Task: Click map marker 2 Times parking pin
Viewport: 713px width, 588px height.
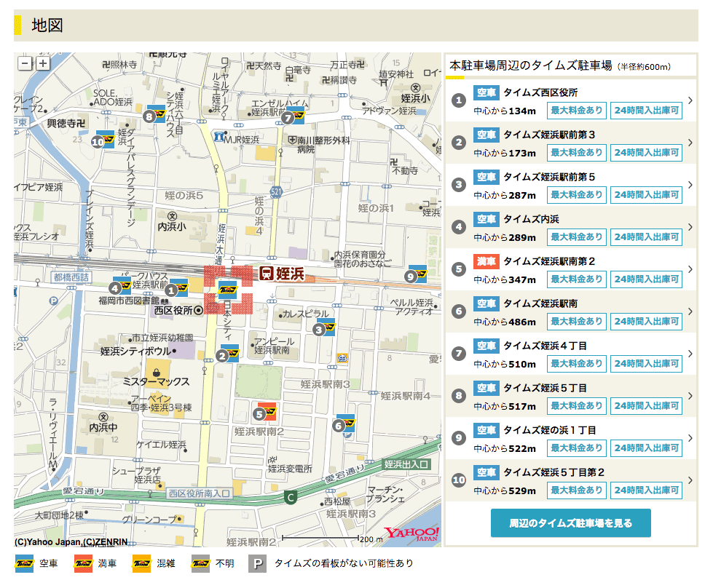Action: 227,354
